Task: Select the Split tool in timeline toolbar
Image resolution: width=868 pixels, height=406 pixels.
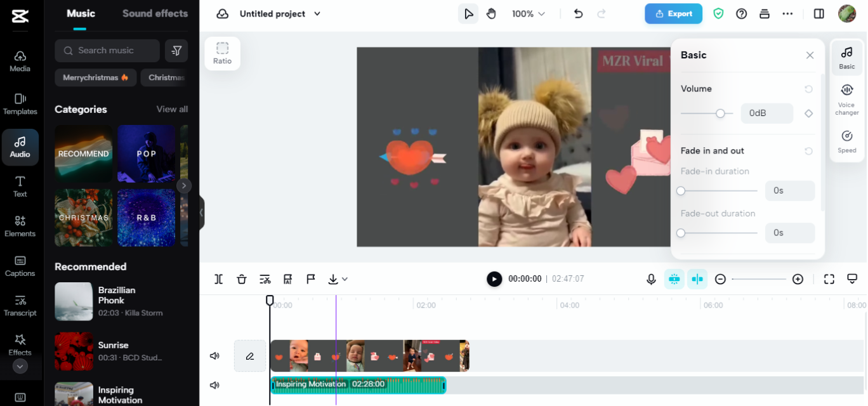Action: 218,278
